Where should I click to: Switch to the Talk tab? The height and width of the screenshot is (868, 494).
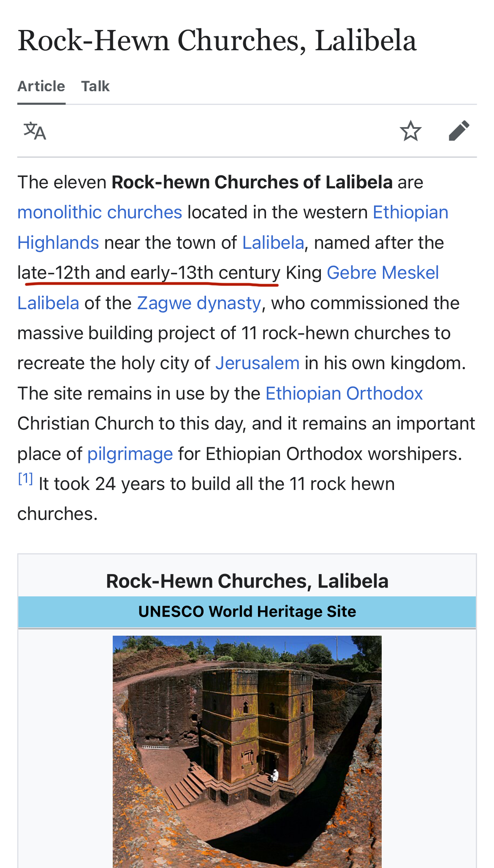(95, 87)
